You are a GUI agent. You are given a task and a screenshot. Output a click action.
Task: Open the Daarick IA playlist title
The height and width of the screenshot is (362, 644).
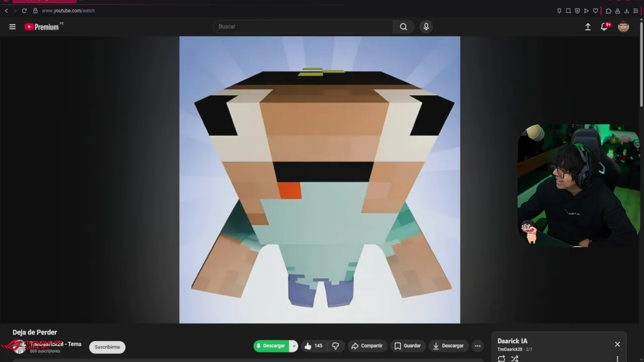point(512,341)
